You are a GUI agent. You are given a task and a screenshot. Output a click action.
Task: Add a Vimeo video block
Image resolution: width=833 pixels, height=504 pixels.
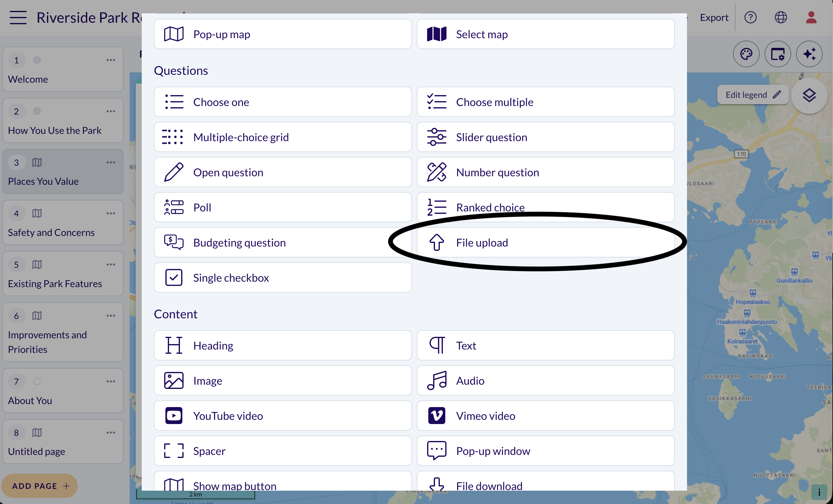[545, 416]
